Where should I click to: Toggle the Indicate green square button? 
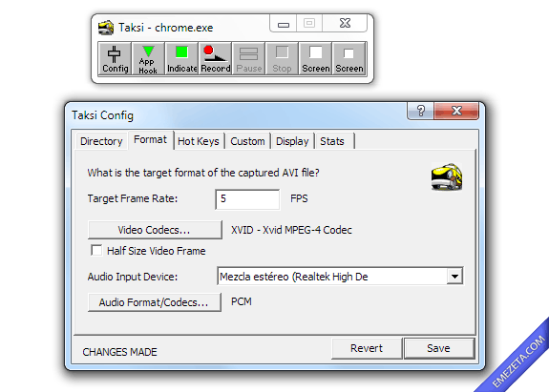181,58
